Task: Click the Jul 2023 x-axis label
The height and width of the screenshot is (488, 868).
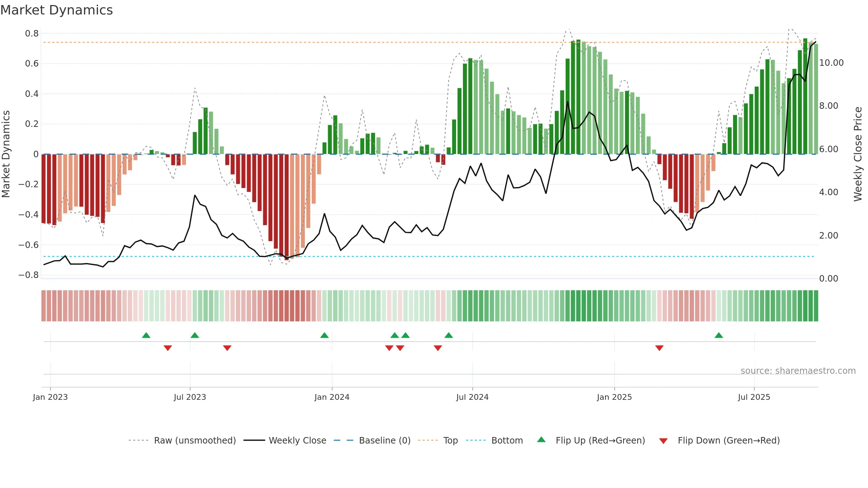Action: (190, 397)
